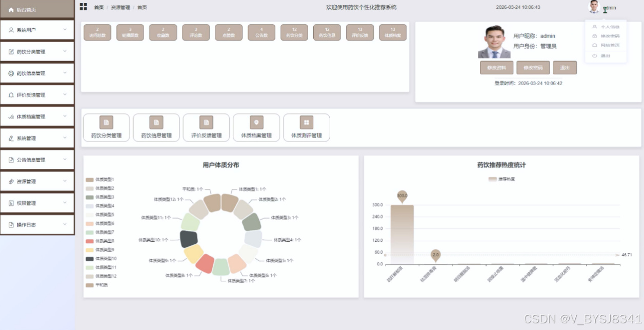Click the document icon next to 公告信息管理
Image resolution: width=644 pixels, height=330 pixels.
pyautogui.click(x=11, y=160)
